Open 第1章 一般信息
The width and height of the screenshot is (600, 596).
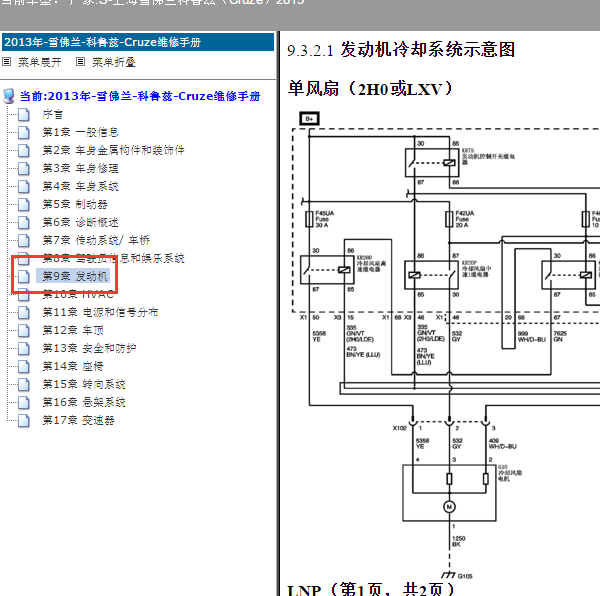80,132
